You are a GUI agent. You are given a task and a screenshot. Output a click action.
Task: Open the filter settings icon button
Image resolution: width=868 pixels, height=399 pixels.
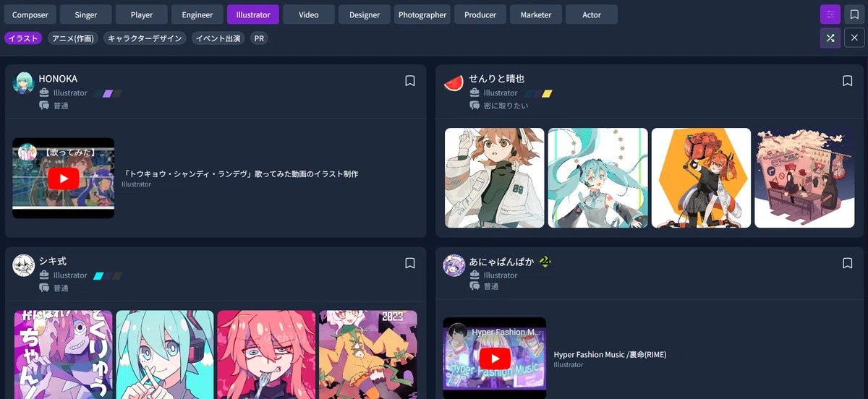tap(830, 14)
